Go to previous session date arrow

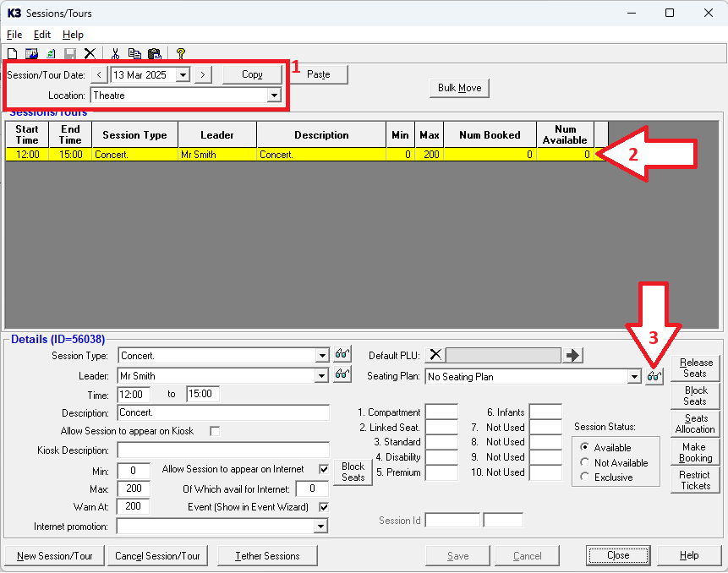(99, 74)
